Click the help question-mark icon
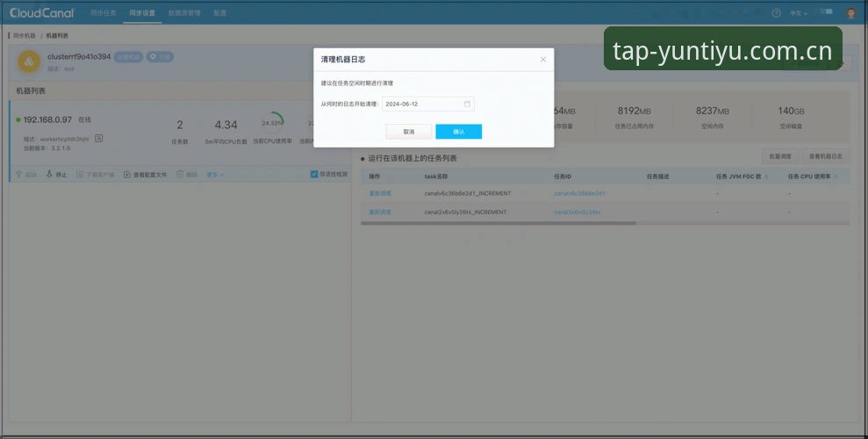This screenshot has height=439, width=868. click(x=776, y=13)
